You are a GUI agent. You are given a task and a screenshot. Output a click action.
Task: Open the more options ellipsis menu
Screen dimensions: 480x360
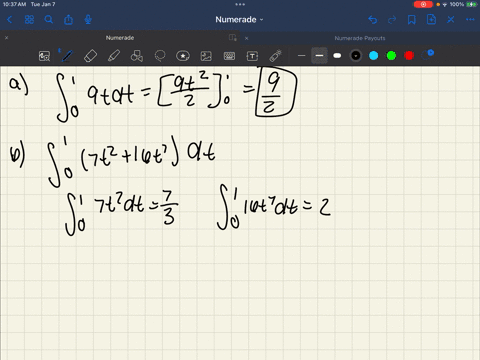pos(470,20)
